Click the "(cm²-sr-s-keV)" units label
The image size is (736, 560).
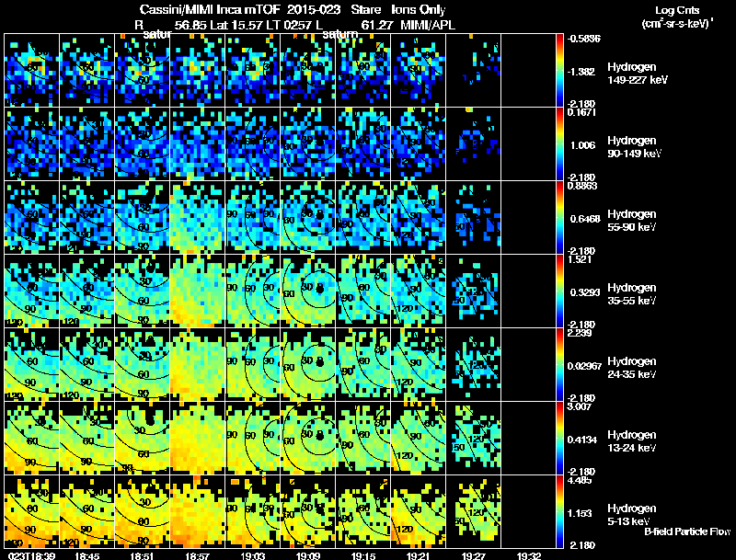pyautogui.click(x=678, y=24)
